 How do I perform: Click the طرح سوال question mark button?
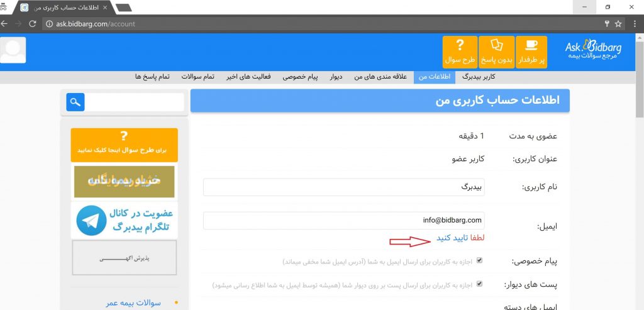[x=460, y=52]
